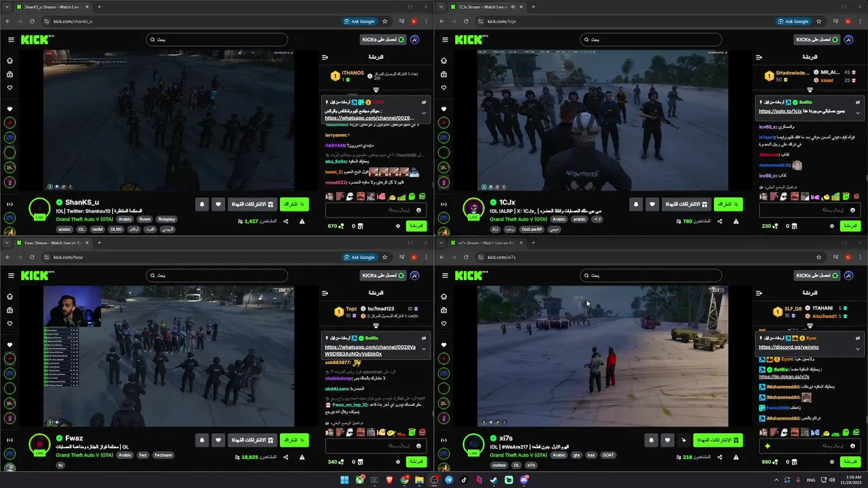Collapse the chat panel in 1CJx window
Screen dimensions: 868x488
759,58
